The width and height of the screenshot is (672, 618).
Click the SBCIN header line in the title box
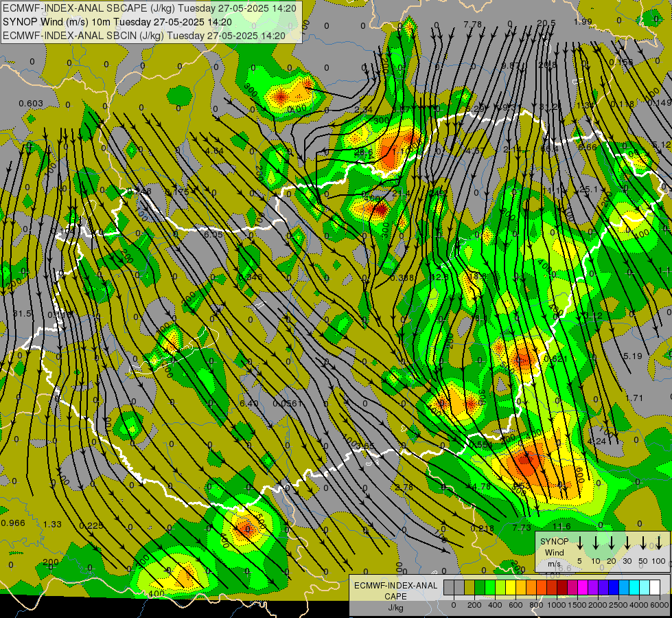click(144, 36)
